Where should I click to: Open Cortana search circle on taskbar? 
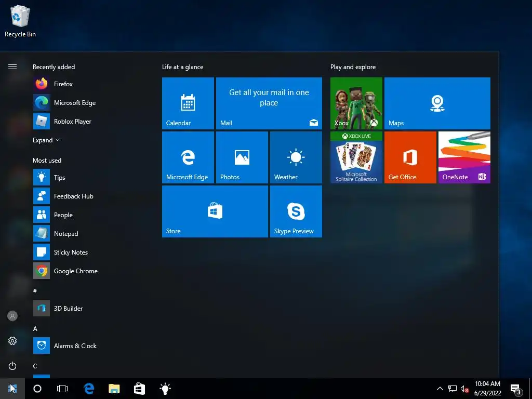(37, 389)
